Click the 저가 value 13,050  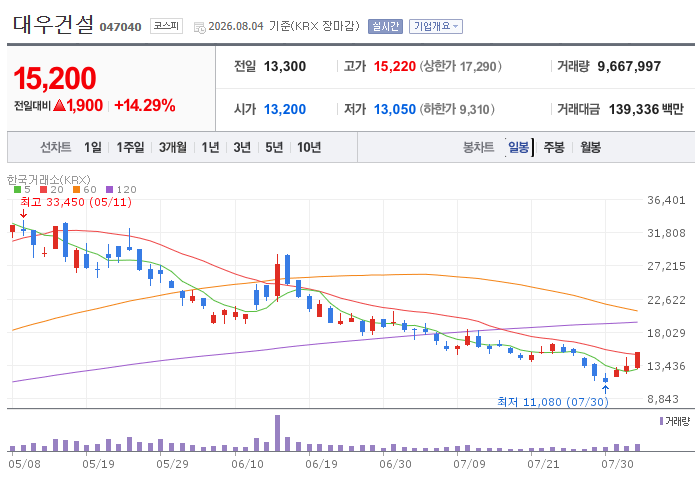tap(394, 110)
